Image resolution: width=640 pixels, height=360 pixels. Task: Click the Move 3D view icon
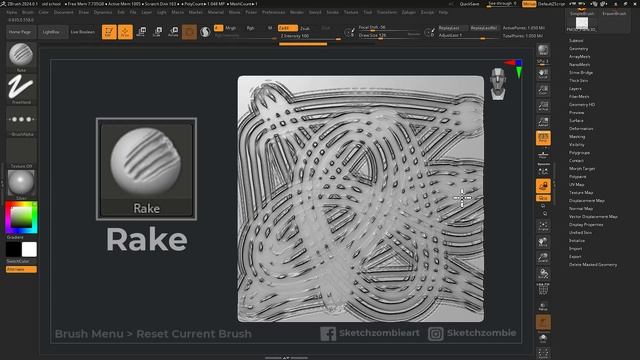pos(543,242)
